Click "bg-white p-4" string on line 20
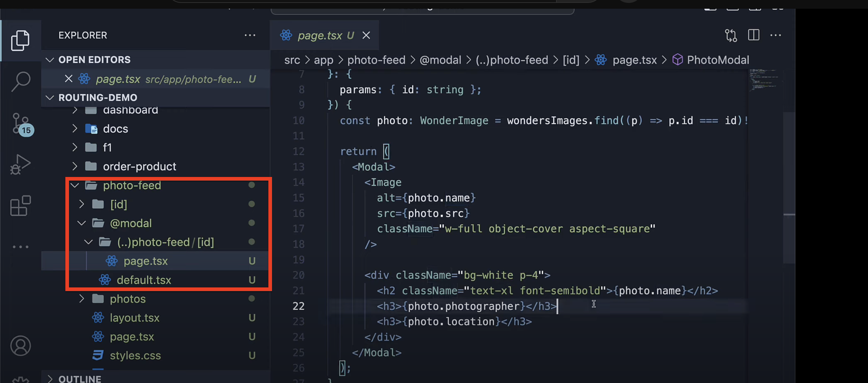The height and width of the screenshot is (383, 868). pos(501,275)
